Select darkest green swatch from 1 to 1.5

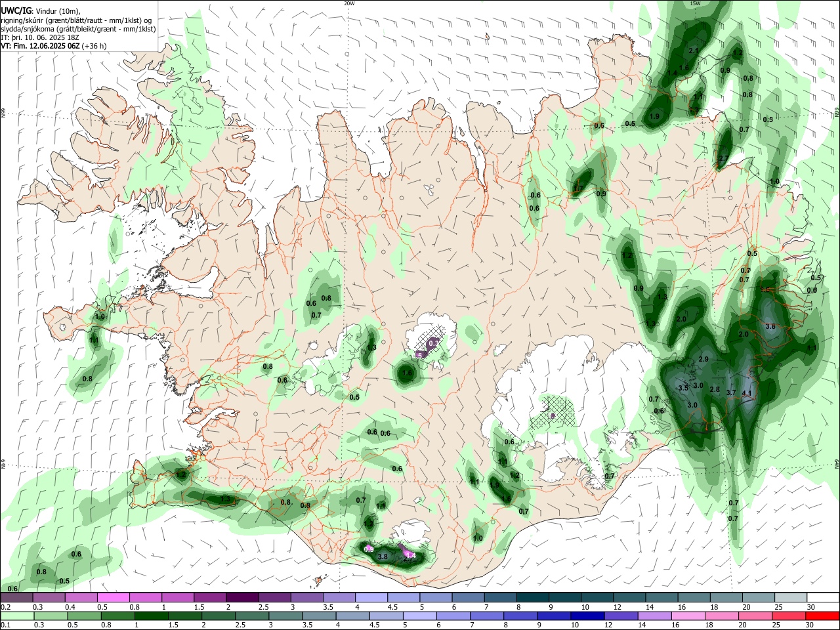click(150, 616)
